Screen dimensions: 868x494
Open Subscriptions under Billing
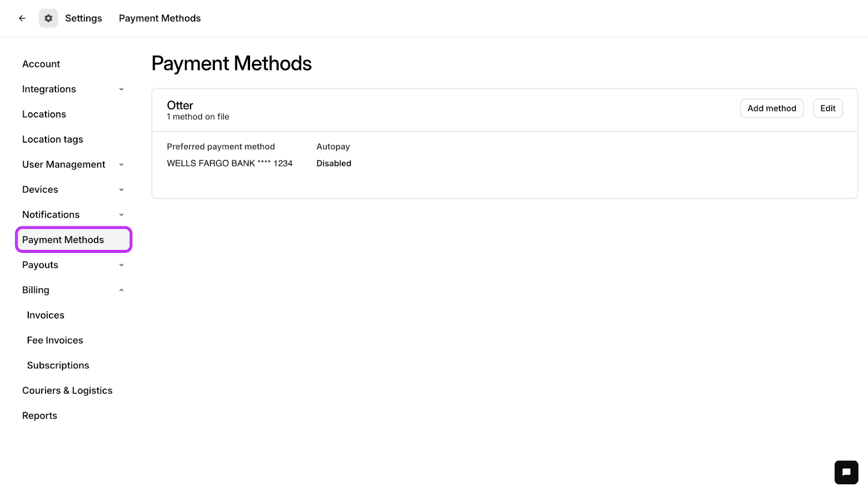[x=58, y=365]
